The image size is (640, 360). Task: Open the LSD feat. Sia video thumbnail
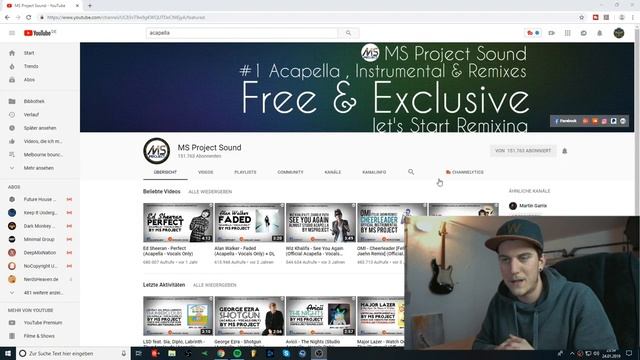pos(178,316)
